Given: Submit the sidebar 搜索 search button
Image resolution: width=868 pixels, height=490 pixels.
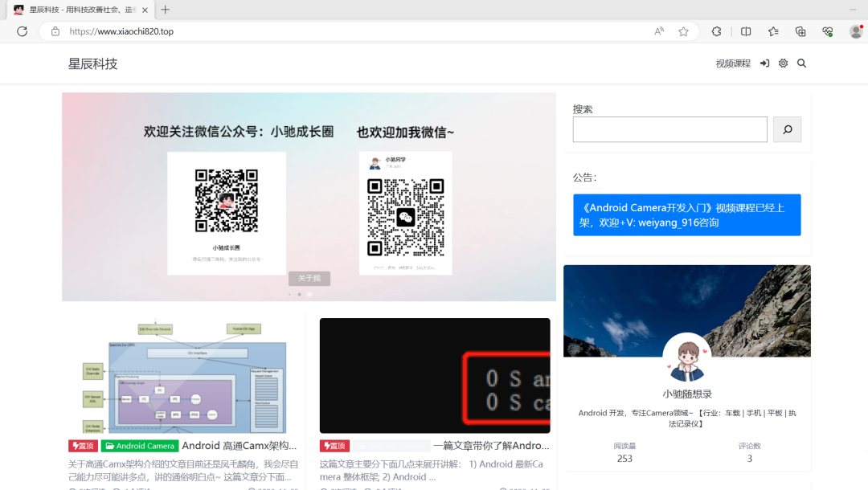Looking at the screenshot, I should (x=787, y=129).
